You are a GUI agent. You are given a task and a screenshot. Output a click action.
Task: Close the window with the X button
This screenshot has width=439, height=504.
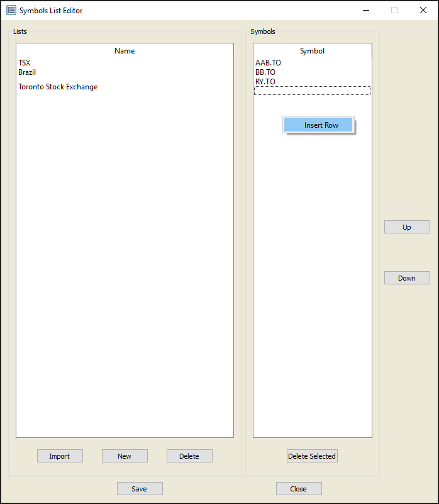423,10
